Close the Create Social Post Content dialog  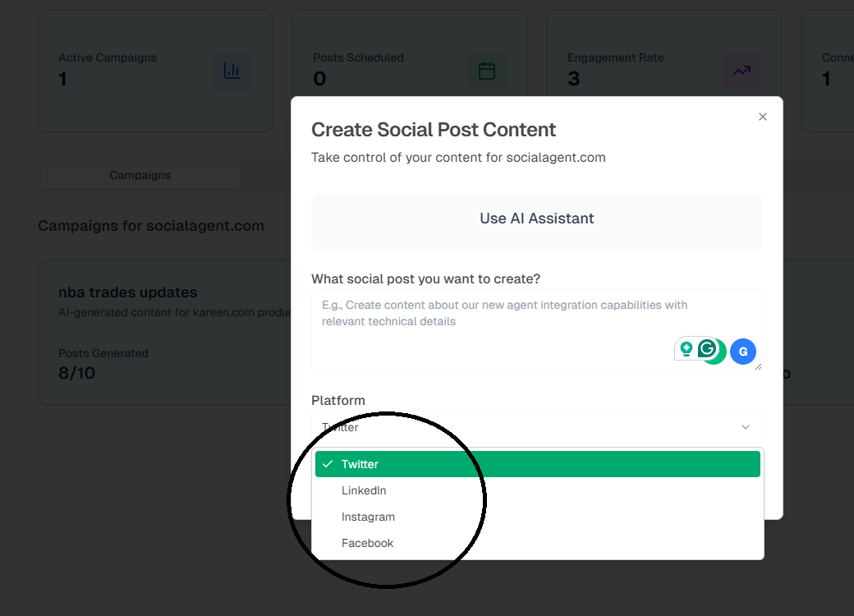tap(763, 117)
